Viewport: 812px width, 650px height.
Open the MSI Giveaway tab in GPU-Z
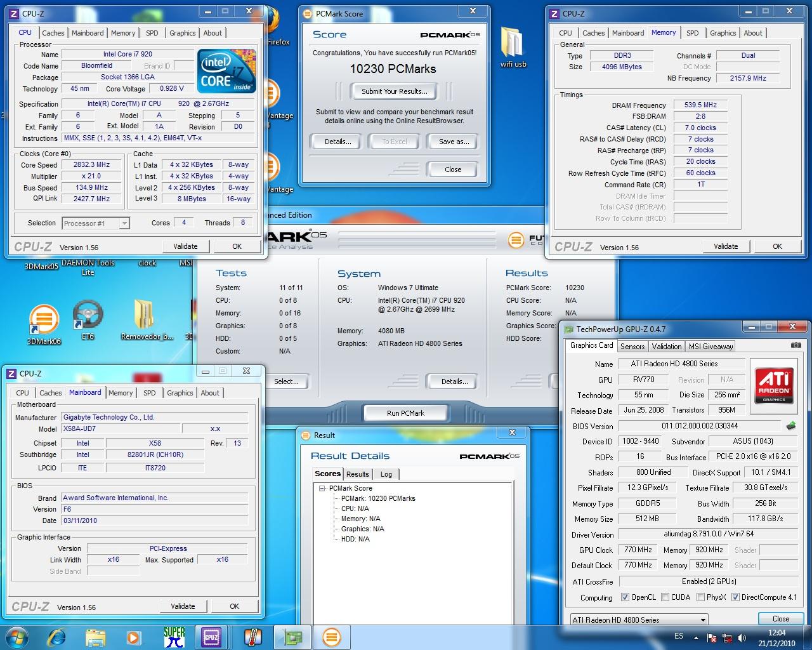point(710,346)
